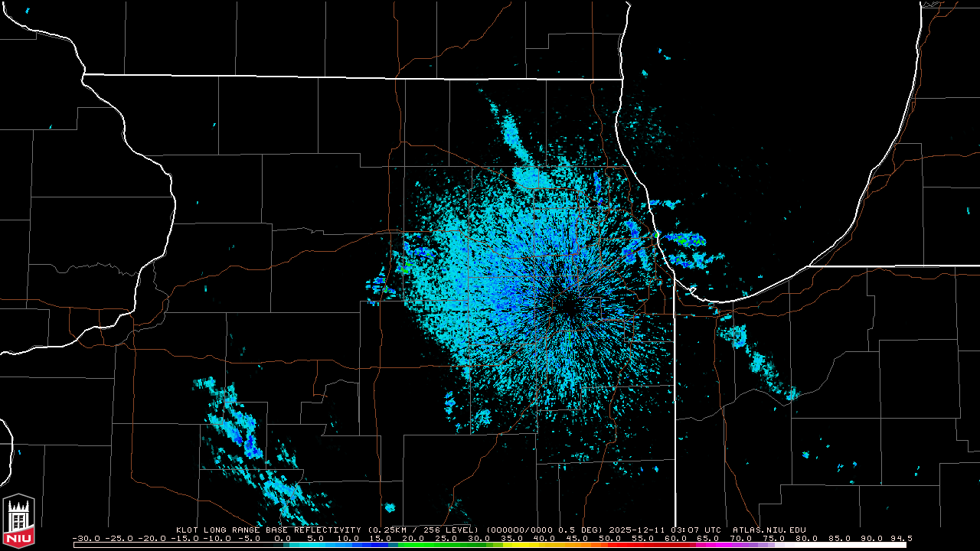Click the ATLAS.NIU.EDU text
This screenshot has height=551, width=980.
pos(769,530)
